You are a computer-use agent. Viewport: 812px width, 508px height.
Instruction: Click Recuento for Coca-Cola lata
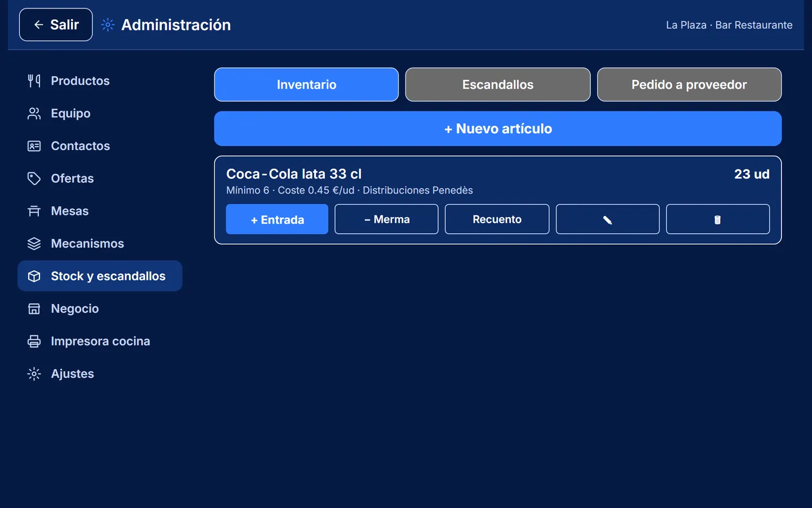click(x=497, y=219)
